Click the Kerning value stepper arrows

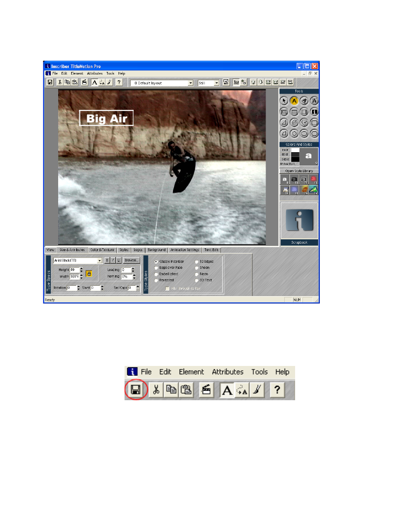(135, 277)
